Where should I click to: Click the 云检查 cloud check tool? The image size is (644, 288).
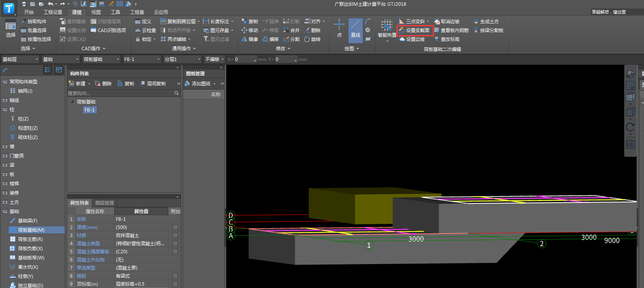(x=146, y=30)
